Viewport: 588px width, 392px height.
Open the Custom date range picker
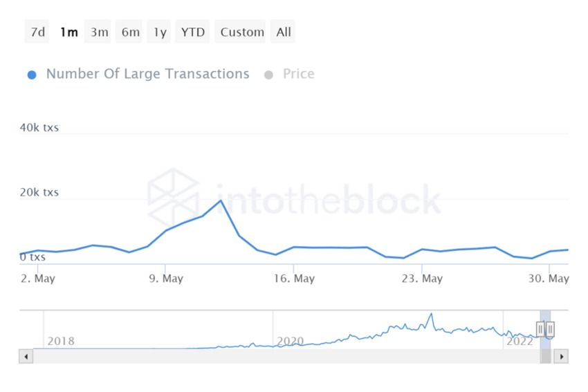coord(242,32)
